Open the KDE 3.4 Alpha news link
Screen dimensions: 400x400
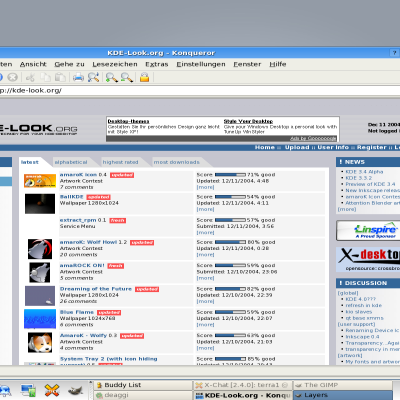(364, 172)
